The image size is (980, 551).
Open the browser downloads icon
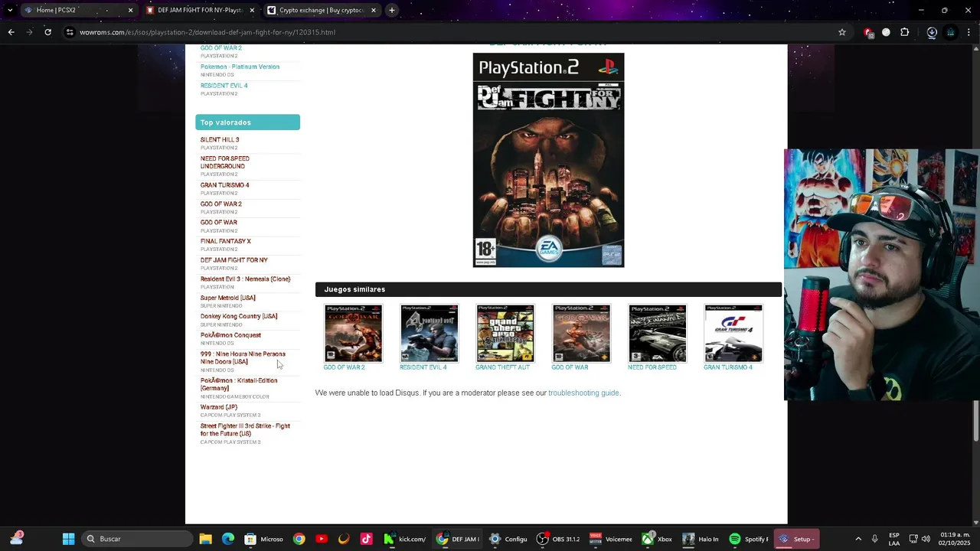coord(932,32)
